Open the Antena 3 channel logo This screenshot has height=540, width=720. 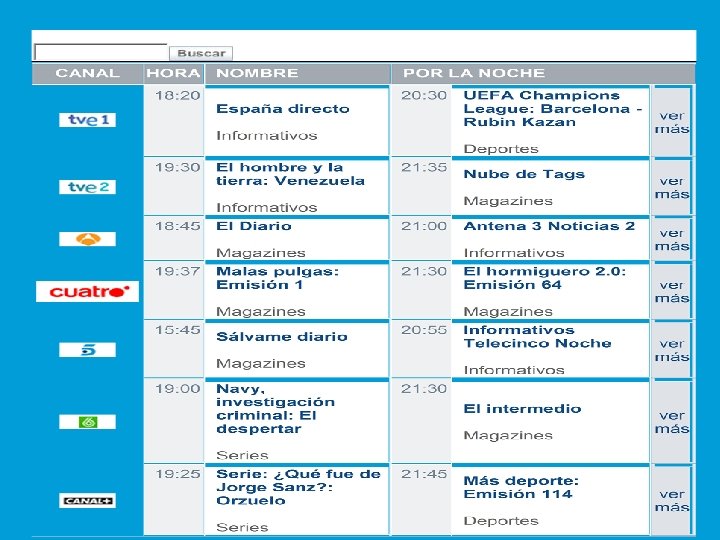(87, 239)
